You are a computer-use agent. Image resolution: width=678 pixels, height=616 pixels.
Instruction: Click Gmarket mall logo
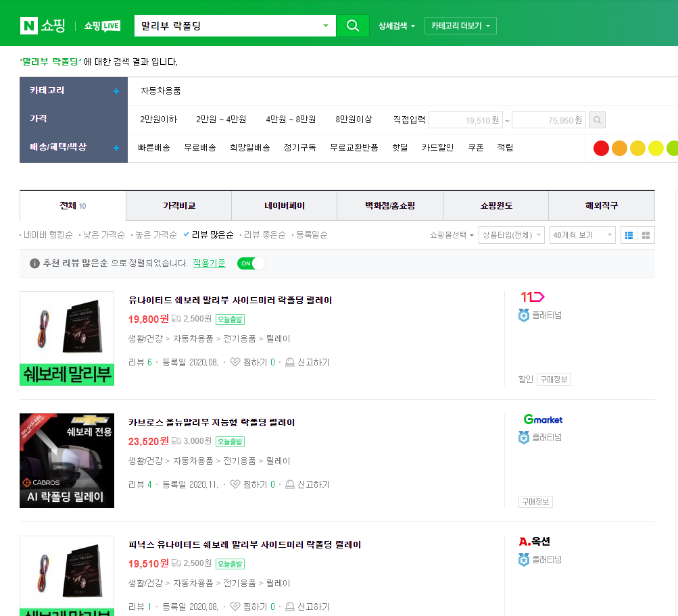[x=543, y=419]
